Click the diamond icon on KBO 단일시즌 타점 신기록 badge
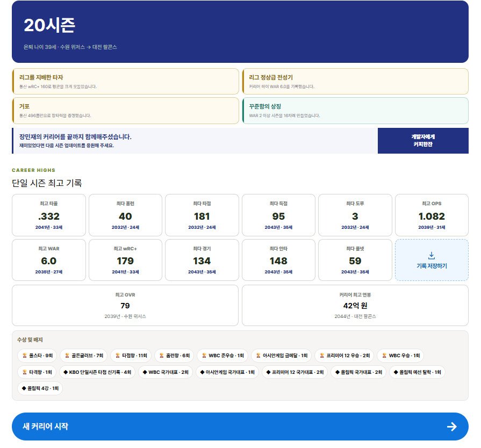 click(x=66, y=372)
